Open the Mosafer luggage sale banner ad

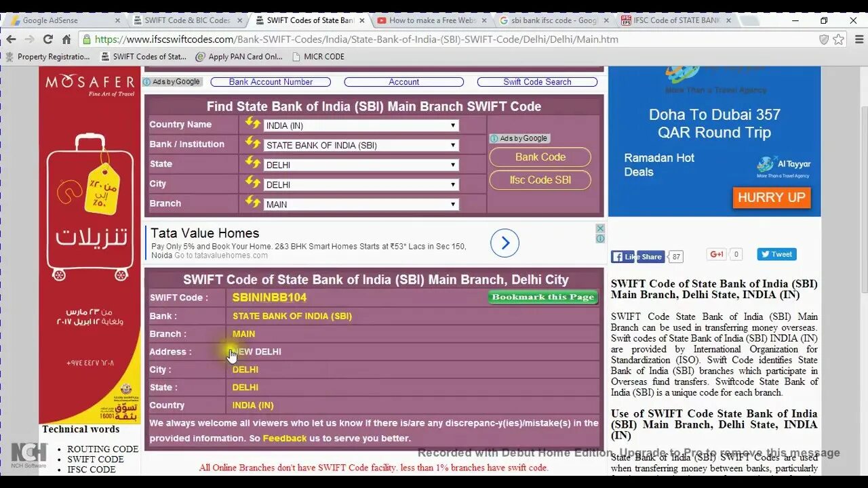pos(90,245)
